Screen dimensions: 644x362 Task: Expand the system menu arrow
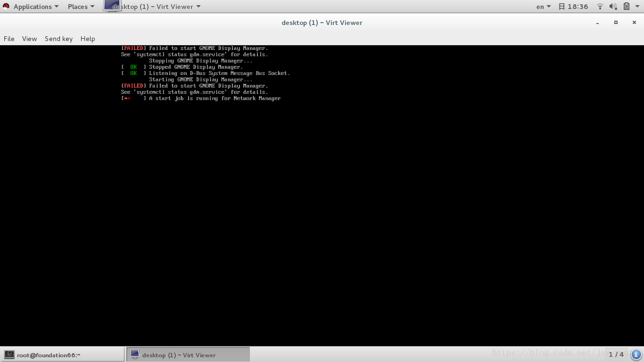point(637,7)
